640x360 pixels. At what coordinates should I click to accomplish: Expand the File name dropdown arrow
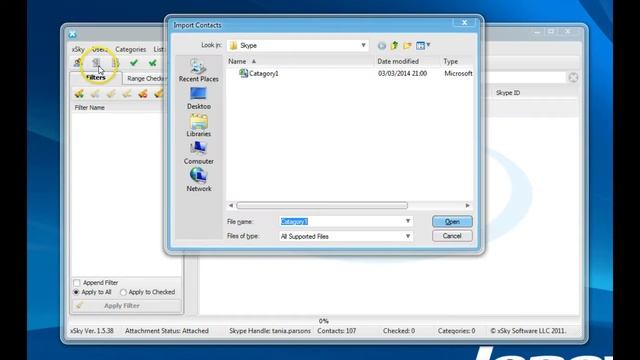click(x=407, y=221)
